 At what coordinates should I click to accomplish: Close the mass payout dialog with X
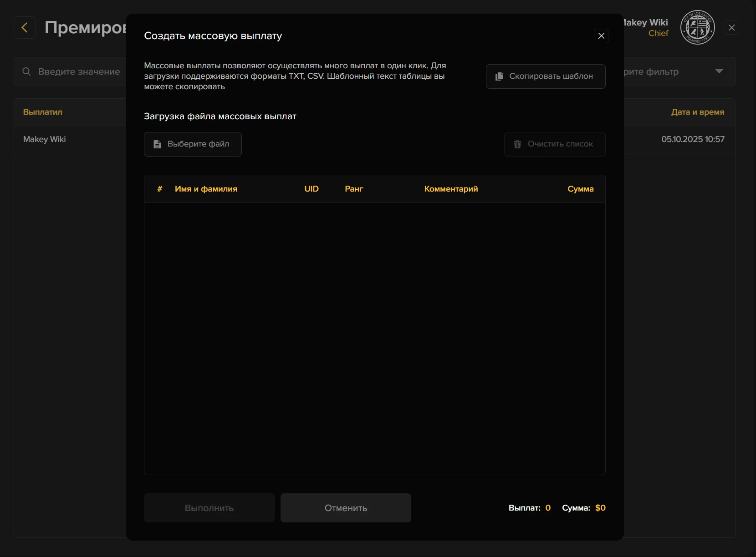pyautogui.click(x=601, y=36)
